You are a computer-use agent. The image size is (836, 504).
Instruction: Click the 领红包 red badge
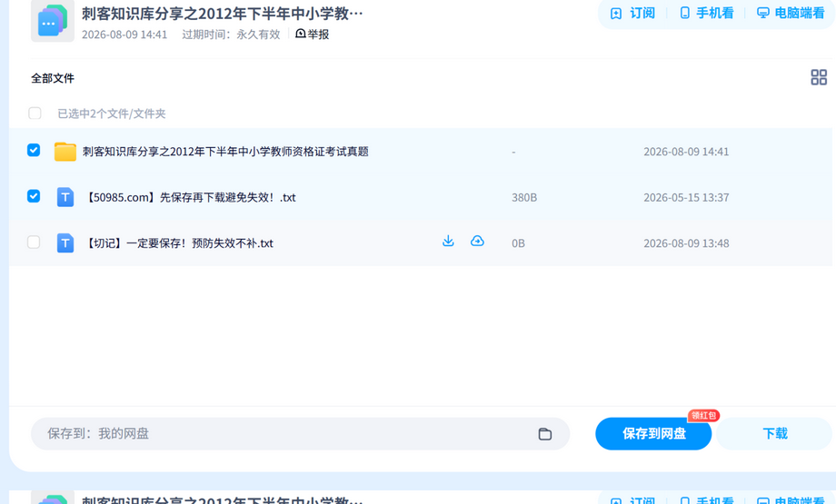[703, 416]
